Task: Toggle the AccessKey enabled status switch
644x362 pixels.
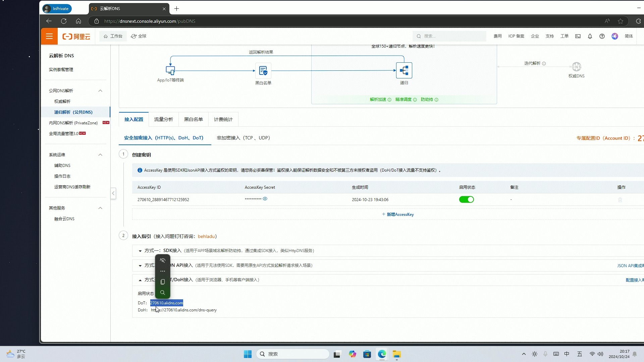Action: [466, 199]
